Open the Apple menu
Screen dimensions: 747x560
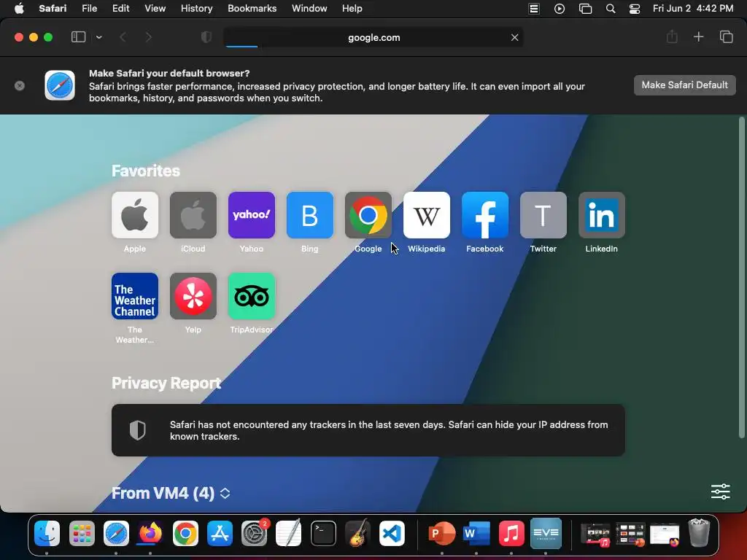tap(19, 9)
